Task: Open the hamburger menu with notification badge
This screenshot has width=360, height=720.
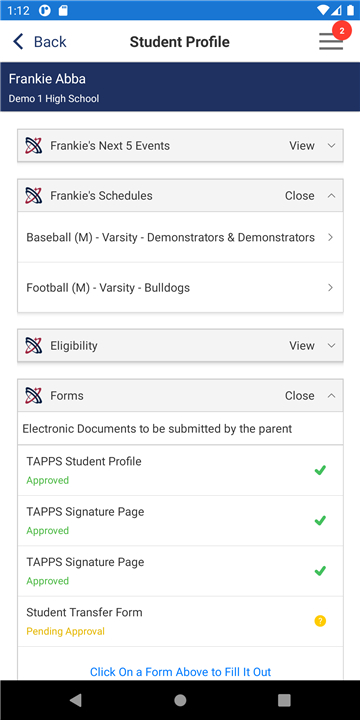Action: 331,41
